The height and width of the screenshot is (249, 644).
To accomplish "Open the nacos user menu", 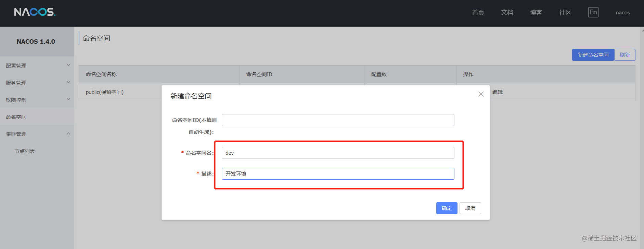I will pos(622,13).
